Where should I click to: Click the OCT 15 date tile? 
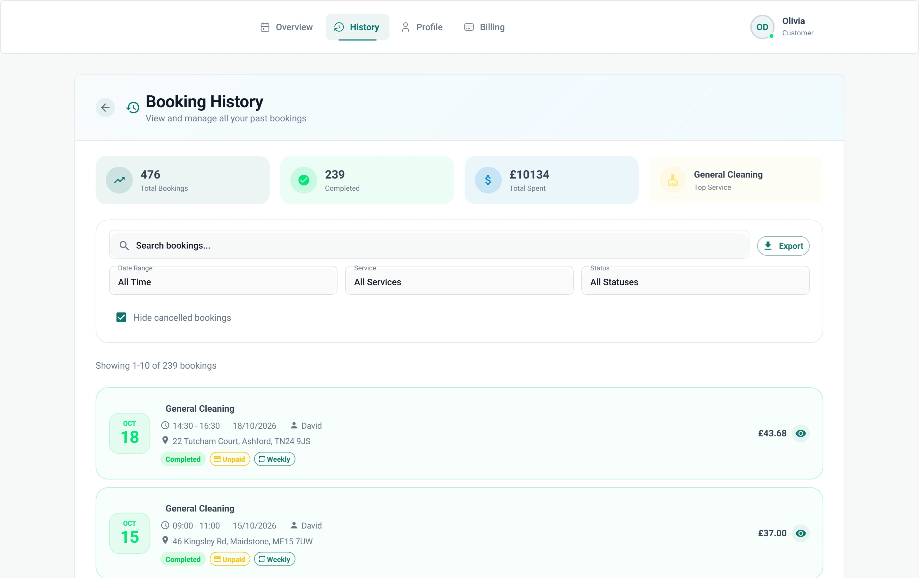click(x=130, y=533)
